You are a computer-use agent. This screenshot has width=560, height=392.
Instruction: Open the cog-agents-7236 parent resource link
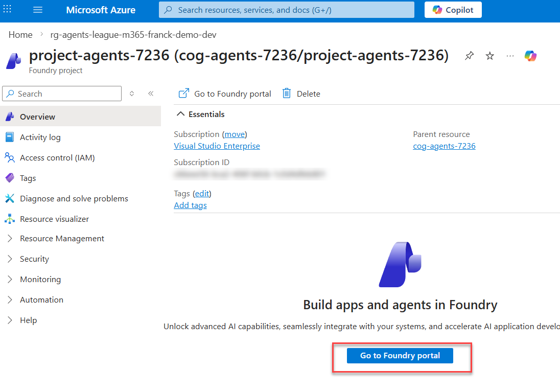coord(444,146)
